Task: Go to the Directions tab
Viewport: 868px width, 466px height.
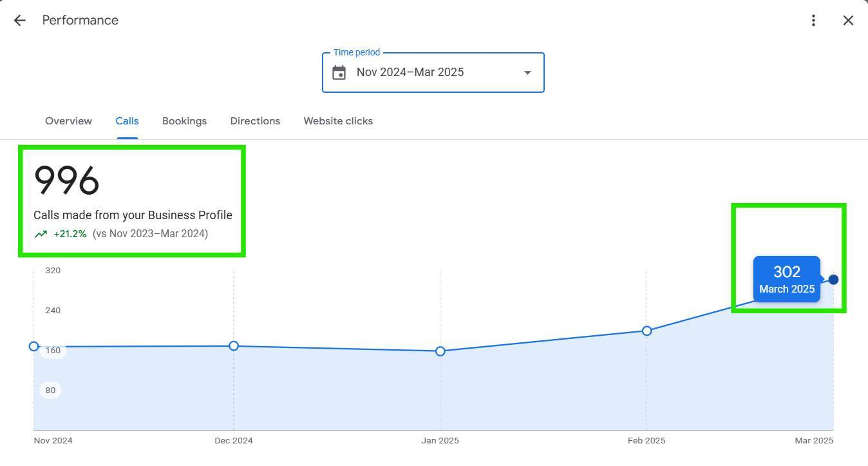Action: (255, 121)
